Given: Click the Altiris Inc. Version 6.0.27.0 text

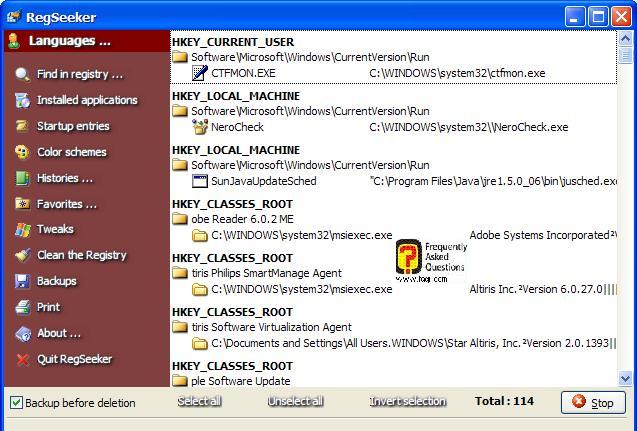Looking at the screenshot, I should click(536, 289).
